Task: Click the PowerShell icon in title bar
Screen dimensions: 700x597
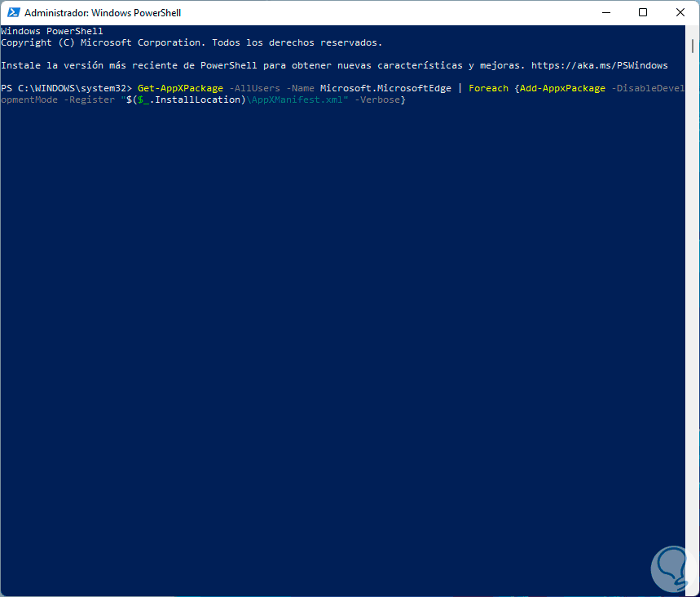Action: click(x=13, y=12)
